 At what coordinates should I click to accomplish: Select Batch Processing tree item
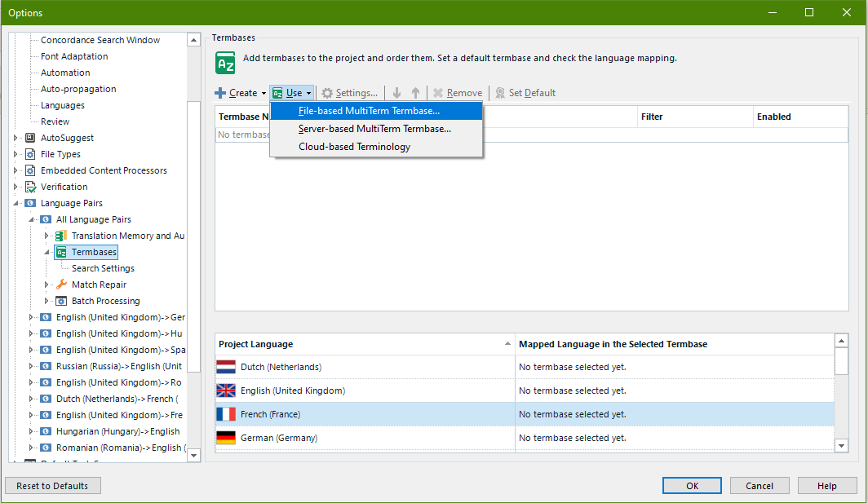[x=106, y=301]
